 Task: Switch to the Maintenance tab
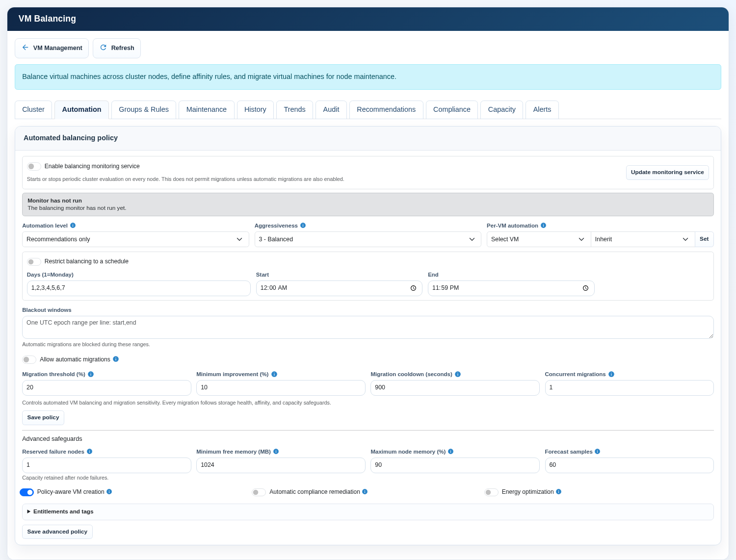(207, 109)
